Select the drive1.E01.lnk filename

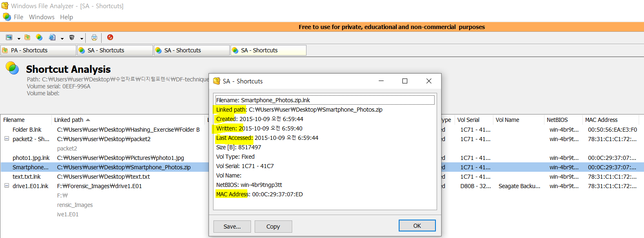30,186
